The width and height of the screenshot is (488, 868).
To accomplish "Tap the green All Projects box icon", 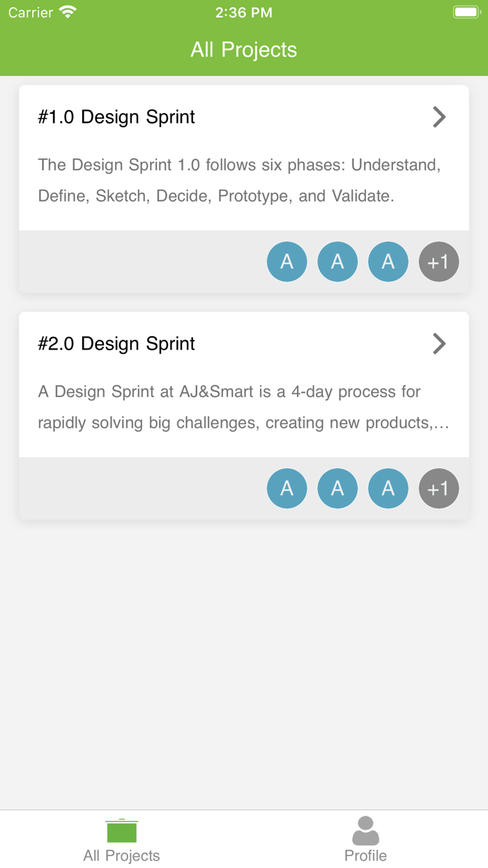I will (121, 830).
